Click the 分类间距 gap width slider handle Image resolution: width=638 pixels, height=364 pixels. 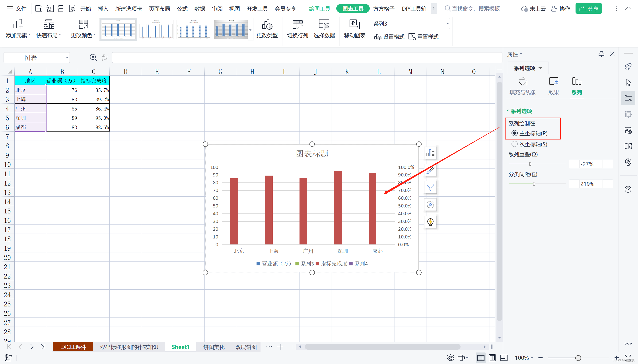[534, 184]
